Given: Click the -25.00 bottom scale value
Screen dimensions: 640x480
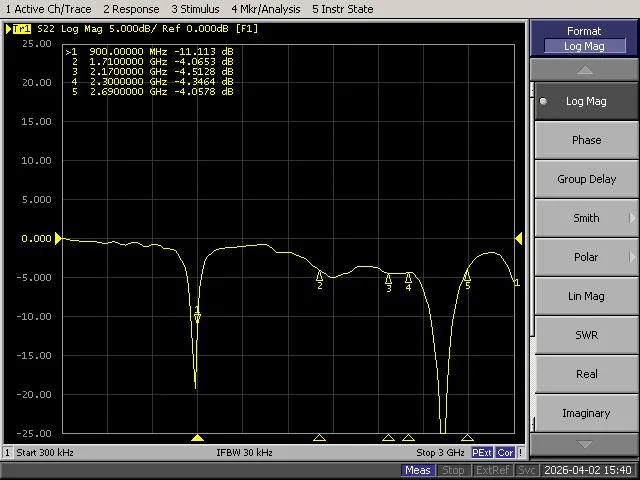Looking at the screenshot, I should coord(34,433).
